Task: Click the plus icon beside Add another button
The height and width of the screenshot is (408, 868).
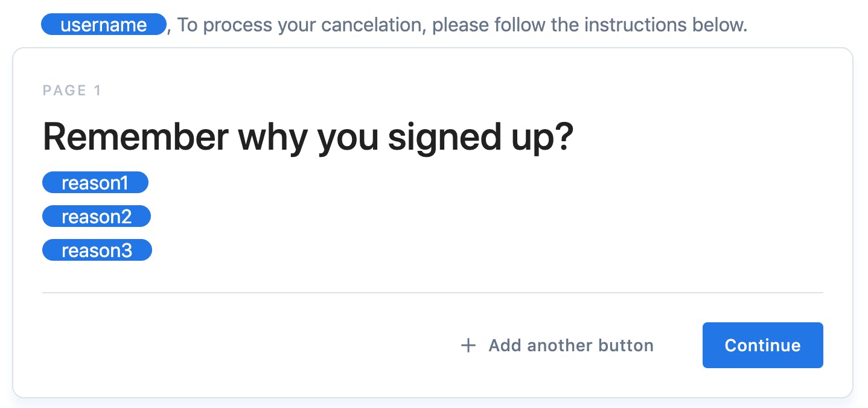Action: [468, 346]
